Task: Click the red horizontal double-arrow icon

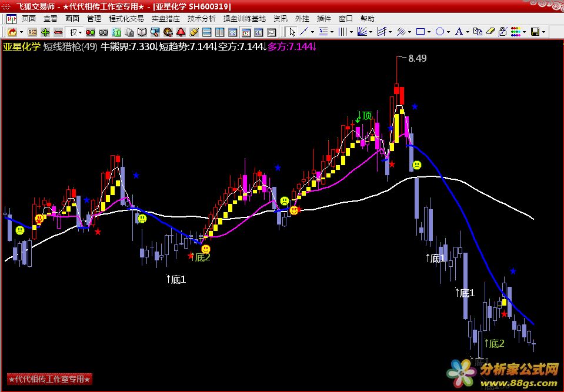Action: 58,32
